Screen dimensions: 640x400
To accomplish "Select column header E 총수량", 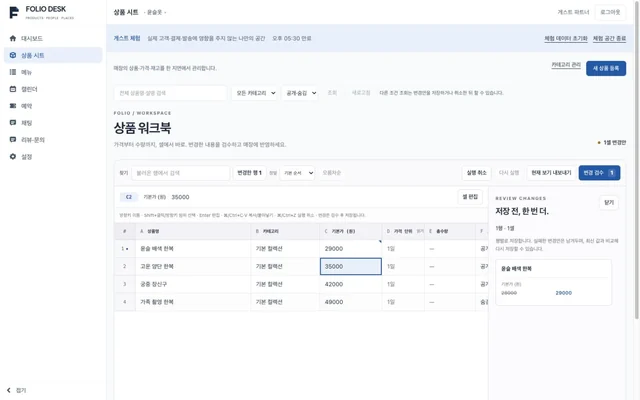I will click(450, 231).
